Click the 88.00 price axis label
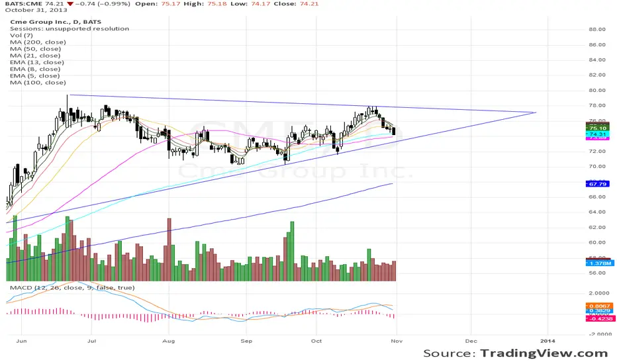The width and height of the screenshot is (617, 364). tap(597, 30)
